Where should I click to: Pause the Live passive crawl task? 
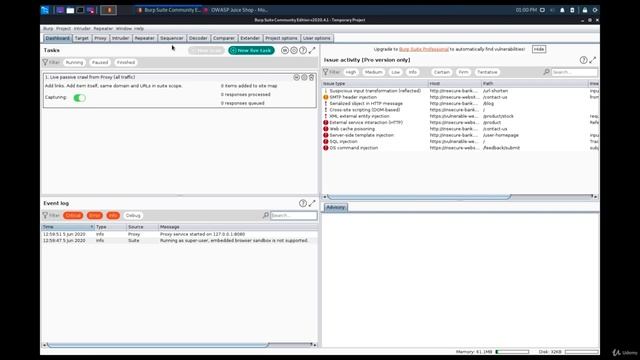297,77
